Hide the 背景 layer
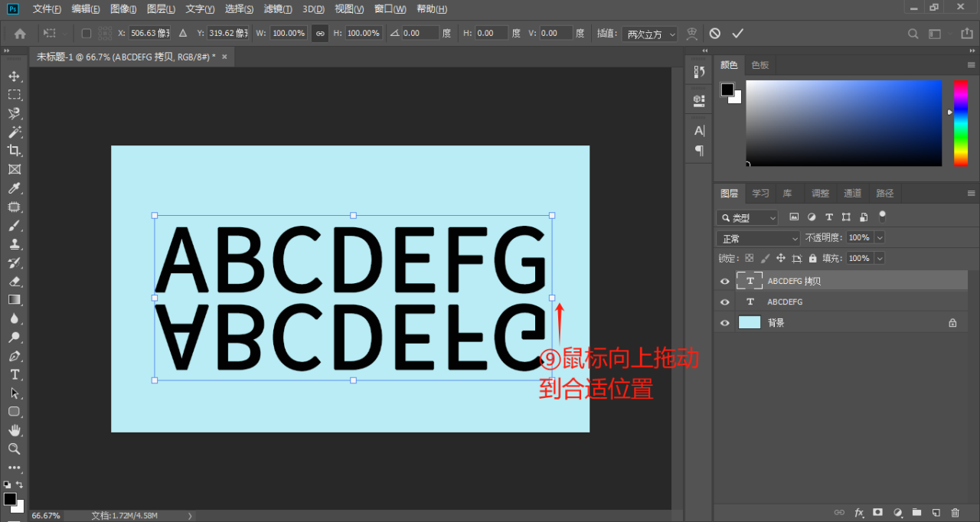The height and width of the screenshot is (522, 980). click(x=725, y=323)
